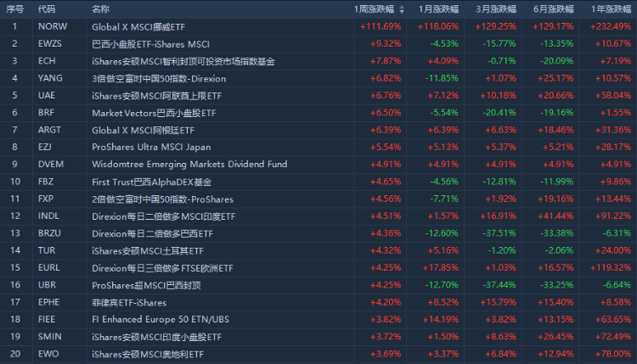Open Direxion每日三倍做多FTSE欧洲ETF name
Image resolution: width=637 pixels, height=364 pixels.
click(x=162, y=268)
